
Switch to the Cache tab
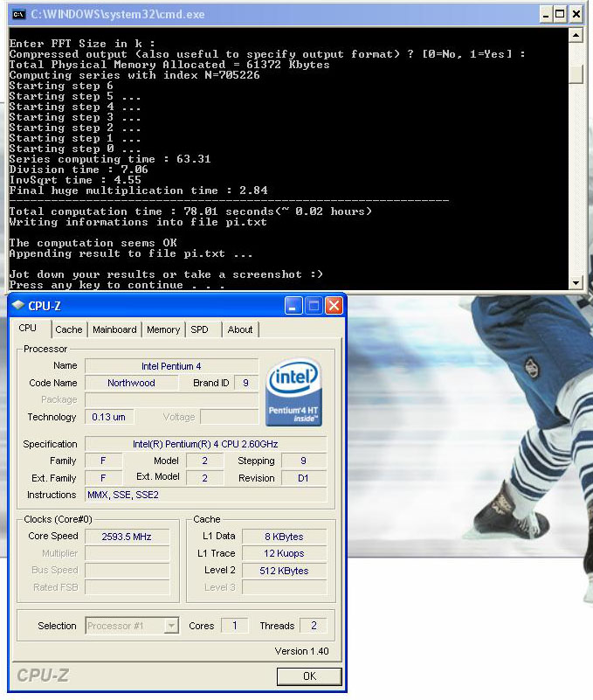click(x=69, y=329)
